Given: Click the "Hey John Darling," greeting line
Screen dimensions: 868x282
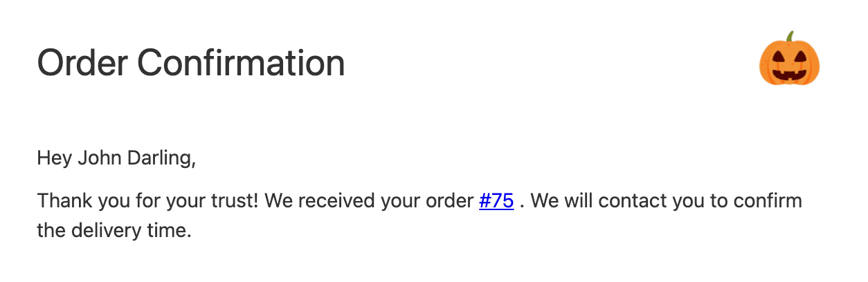Looking at the screenshot, I should tap(116, 158).
